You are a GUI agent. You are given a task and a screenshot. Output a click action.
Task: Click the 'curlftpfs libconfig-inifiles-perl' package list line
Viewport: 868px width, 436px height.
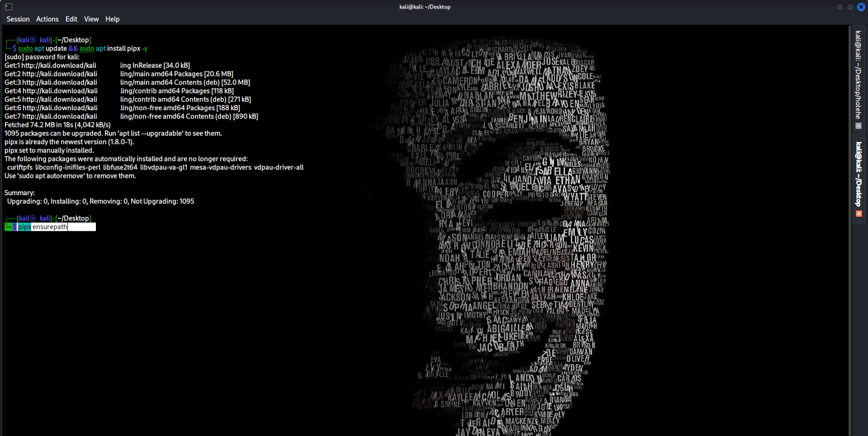[155, 168]
